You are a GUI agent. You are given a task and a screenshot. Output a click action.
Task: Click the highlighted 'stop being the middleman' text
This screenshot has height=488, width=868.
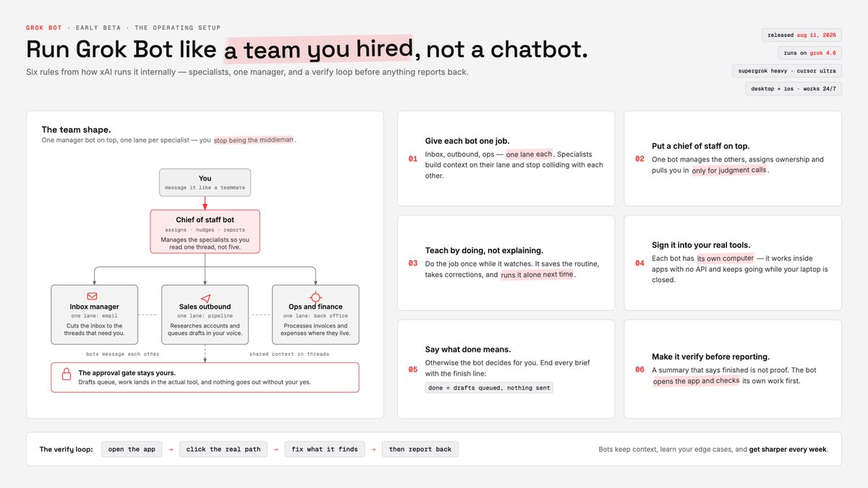coord(254,140)
